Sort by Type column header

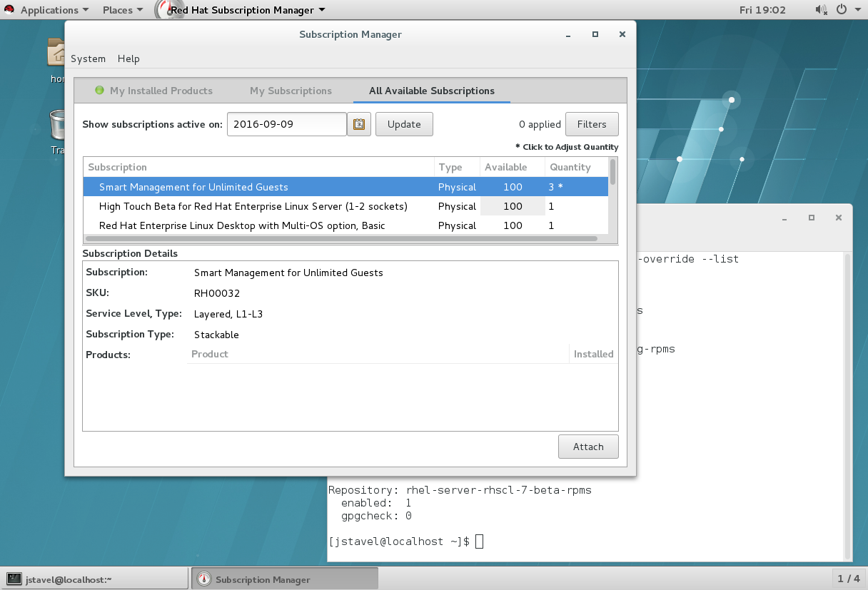click(x=457, y=167)
